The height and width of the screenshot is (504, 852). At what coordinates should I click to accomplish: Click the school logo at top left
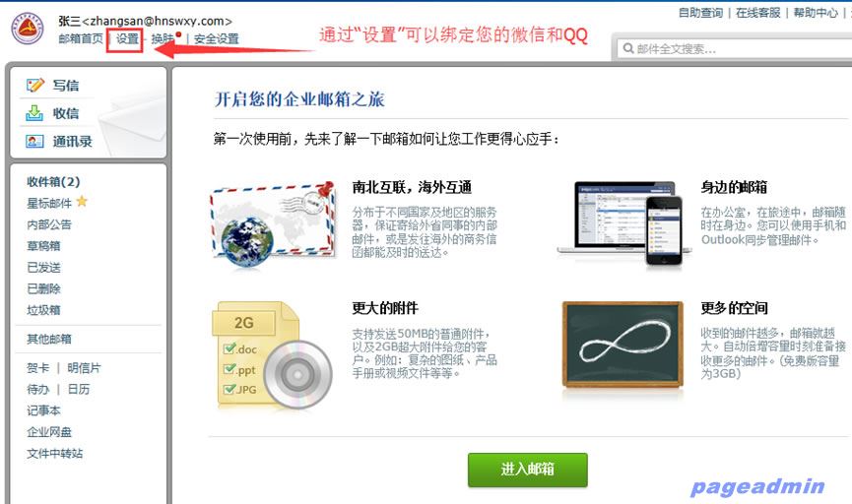click(28, 29)
